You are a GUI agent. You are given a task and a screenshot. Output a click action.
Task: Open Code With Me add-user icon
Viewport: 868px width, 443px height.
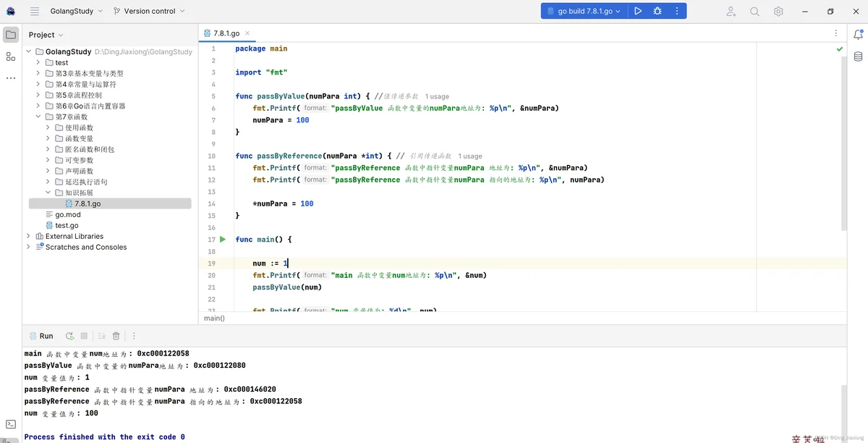tap(731, 11)
